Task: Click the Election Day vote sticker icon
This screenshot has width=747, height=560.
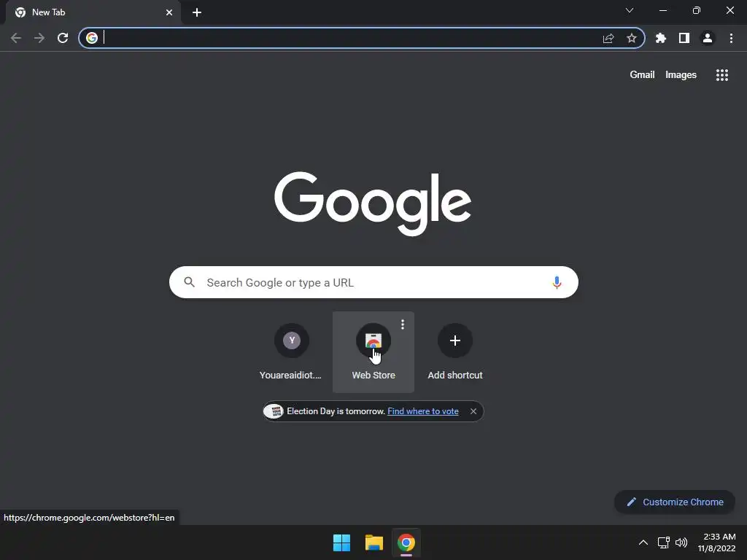Action: pos(274,411)
